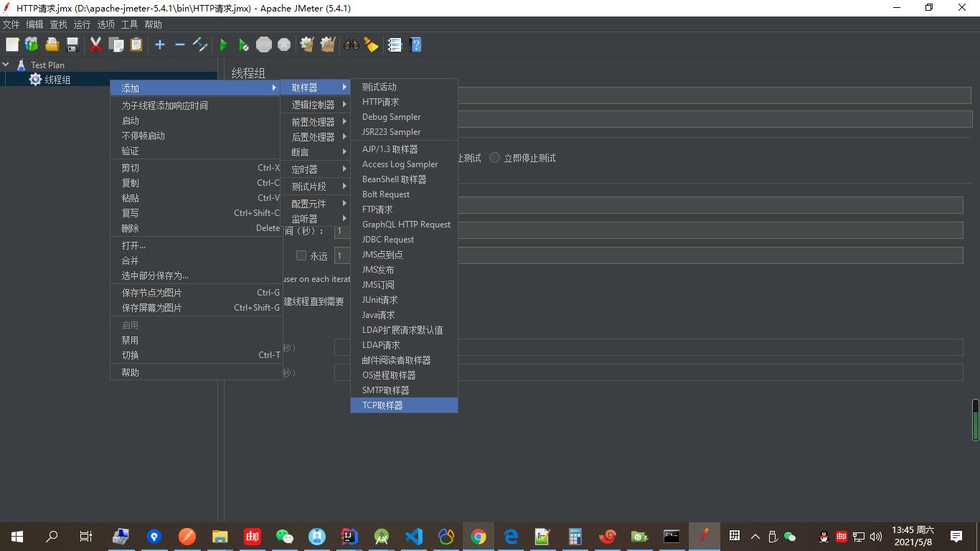Screen dimensions: 980x551
Task: Click the 线程组 name input field
Action: [x=715, y=95]
